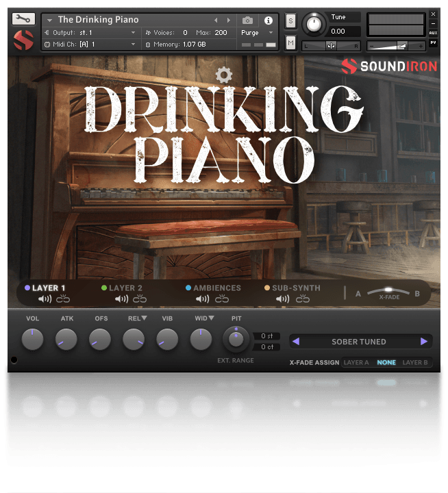Open the wrench instrument edit mode

[x=23, y=19]
